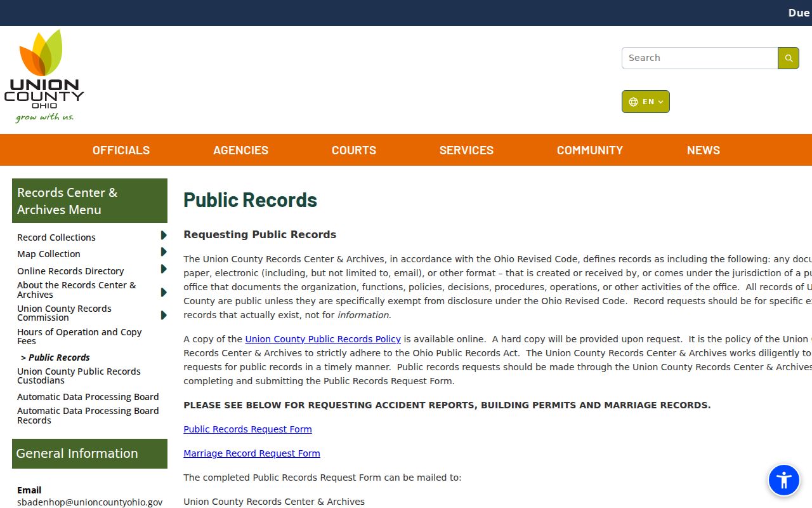The image size is (812, 508).
Task: Open the COURTS menu
Action: (354, 150)
